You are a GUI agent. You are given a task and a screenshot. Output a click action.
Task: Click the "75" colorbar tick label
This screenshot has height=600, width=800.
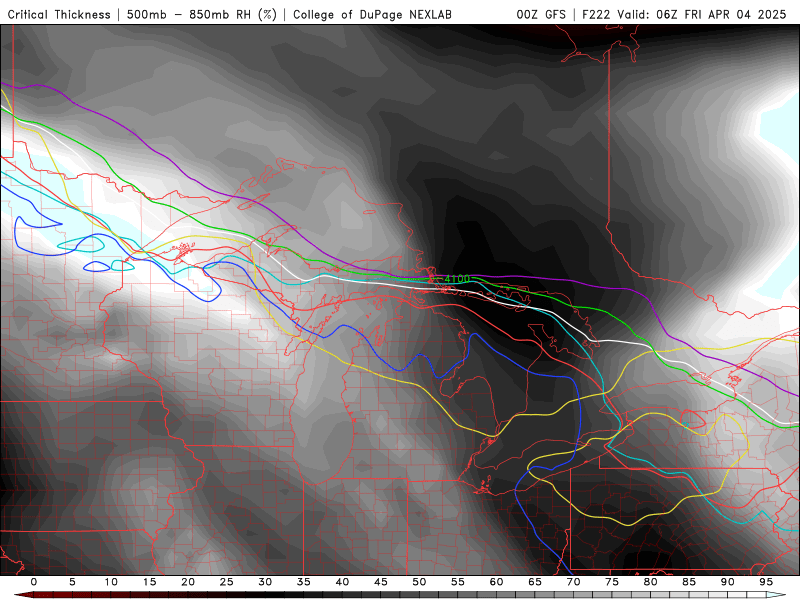pos(612,582)
